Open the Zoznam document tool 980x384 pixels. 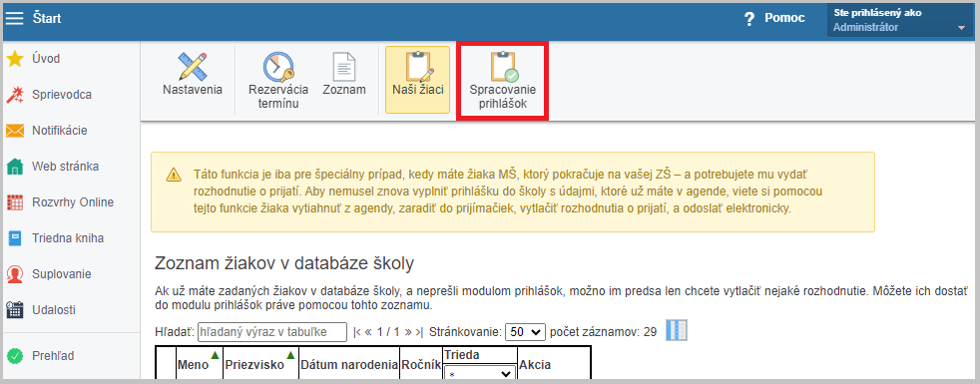(344, 75)
